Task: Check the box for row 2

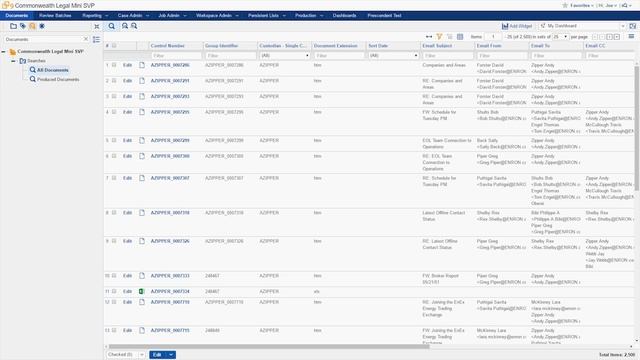Action: click(x=114, y=81)
